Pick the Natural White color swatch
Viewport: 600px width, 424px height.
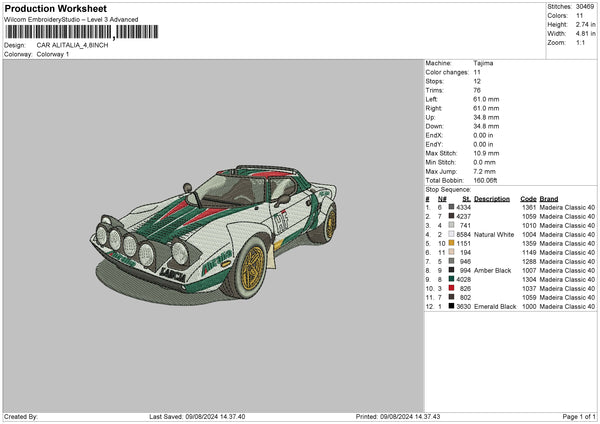pos(452,234)
